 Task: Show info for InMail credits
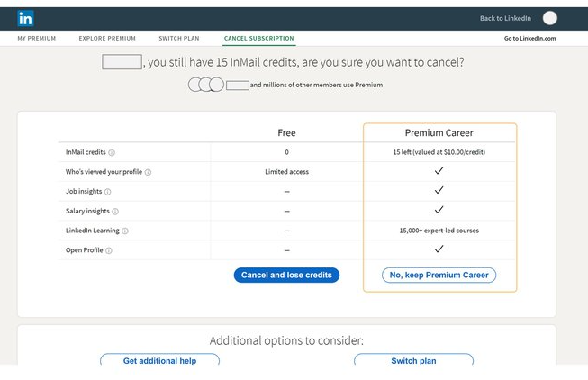point(112,153)
